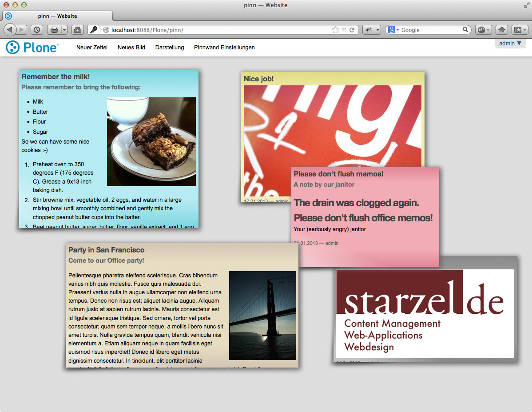Click the Nice job! note title

coord(258,79)
